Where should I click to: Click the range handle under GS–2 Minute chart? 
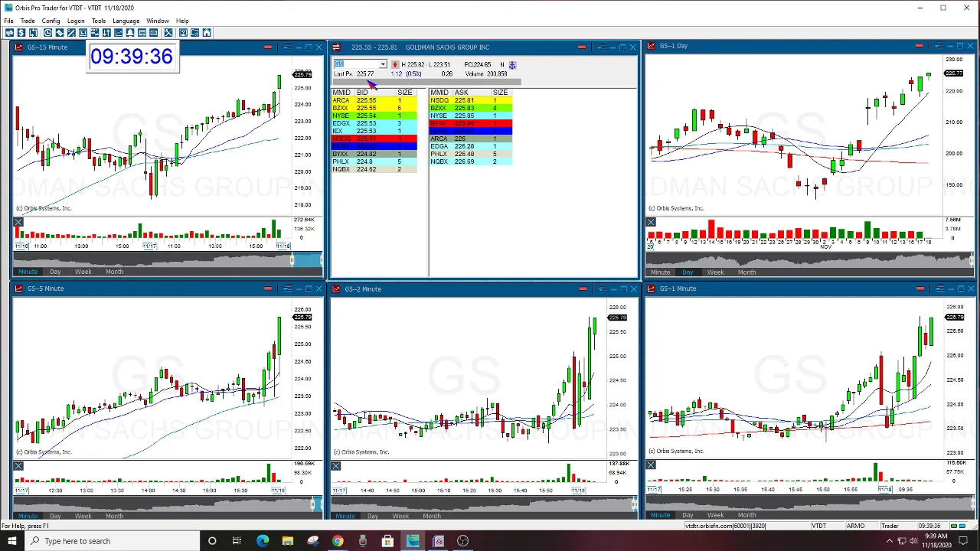coord(634,504)
